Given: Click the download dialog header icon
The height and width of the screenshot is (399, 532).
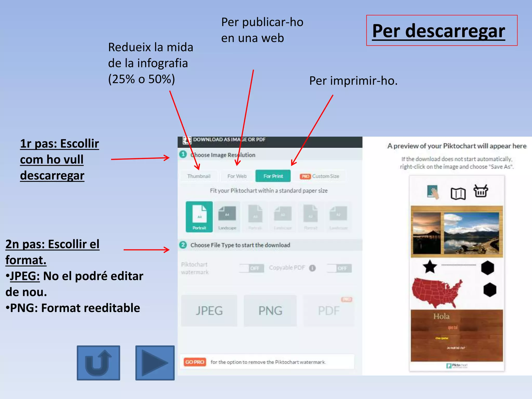Looking at the screenshot, I should coord(187,140).
